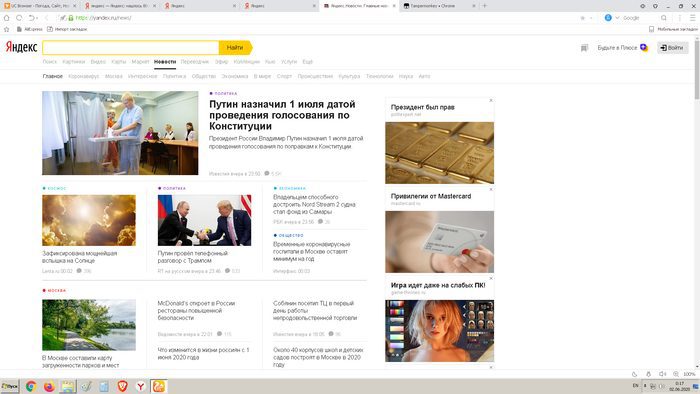Expand the Ещё services menu
Image resolution: width=700 pixels, height=394 pixels.
(308, 62)
